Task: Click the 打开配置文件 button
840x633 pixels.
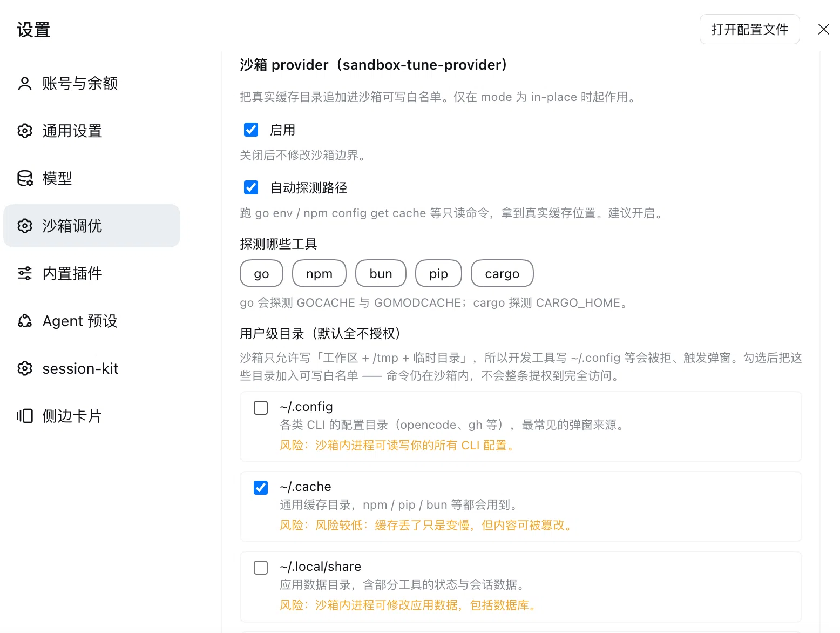Action: (749, 29)
